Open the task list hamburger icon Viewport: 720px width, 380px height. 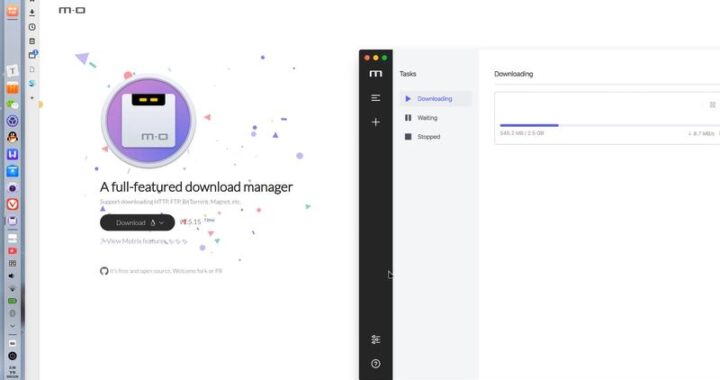point(376,98)
